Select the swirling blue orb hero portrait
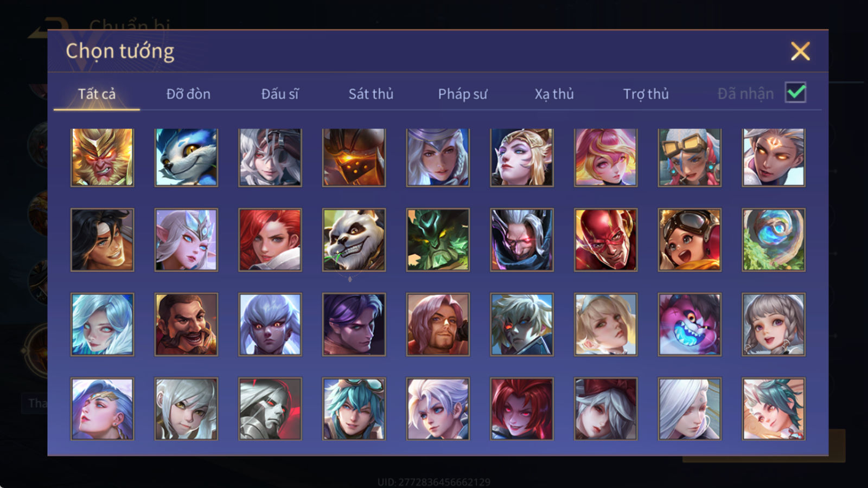 pyautogui.click(x=774, y=240)
